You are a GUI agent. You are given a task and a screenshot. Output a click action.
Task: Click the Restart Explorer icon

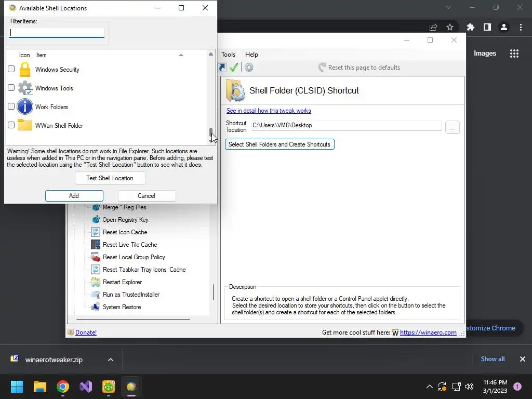96,282
